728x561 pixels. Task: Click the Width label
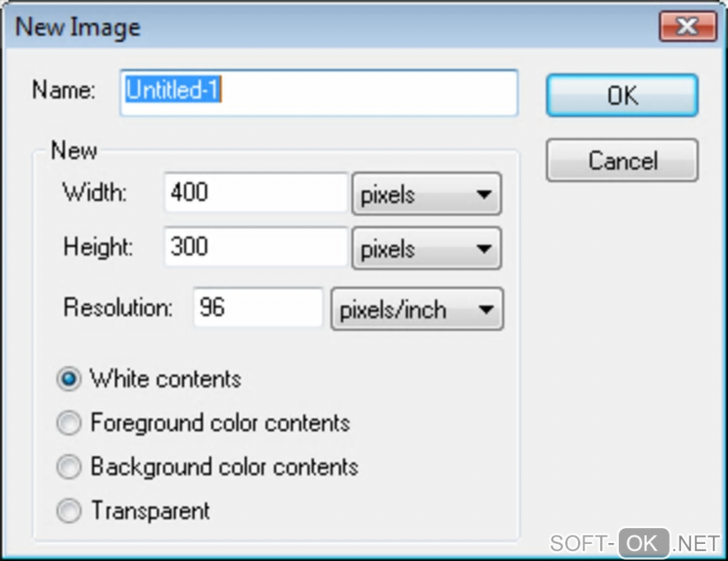point(95,193)
